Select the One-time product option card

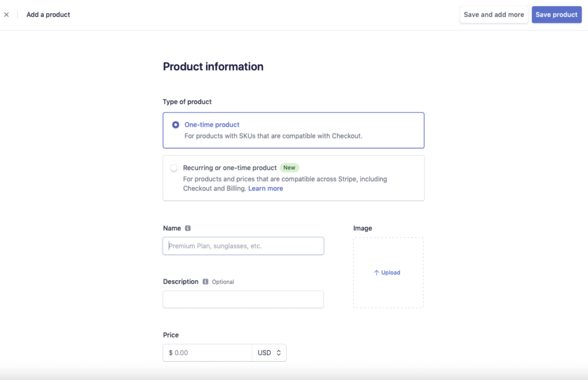tap(293, 130)
